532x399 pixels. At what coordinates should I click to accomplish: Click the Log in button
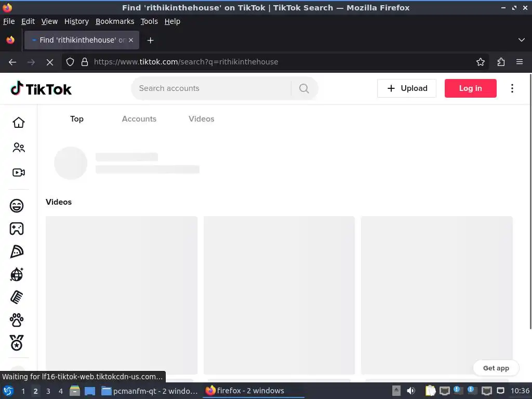tap(471, 88)
